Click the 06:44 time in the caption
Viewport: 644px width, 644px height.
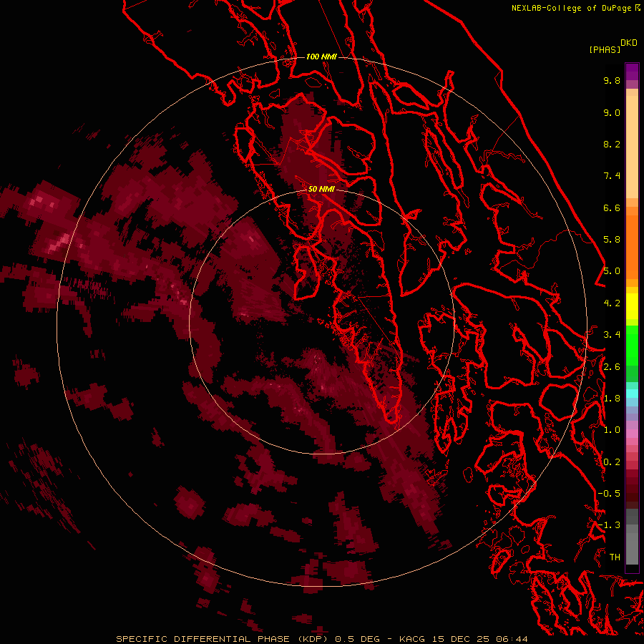[x=512, y=639]
